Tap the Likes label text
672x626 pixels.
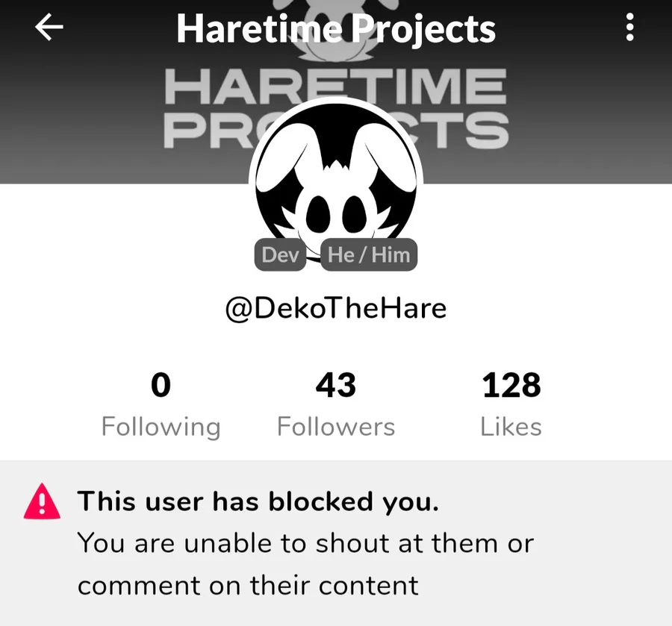pos(511,427)
